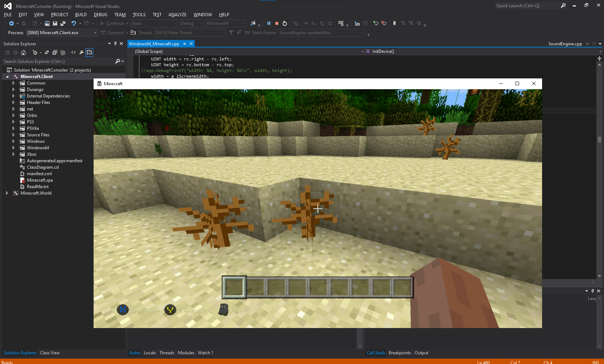Expand the Common folder

(13, 83)
